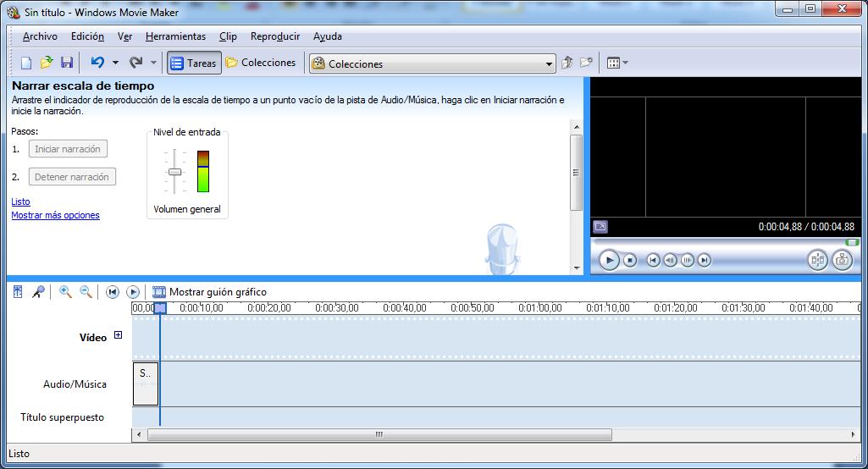This screenshot has height=469, width=868.
Task: Open the Herramientas menu
Action: [x=175, y=36]
